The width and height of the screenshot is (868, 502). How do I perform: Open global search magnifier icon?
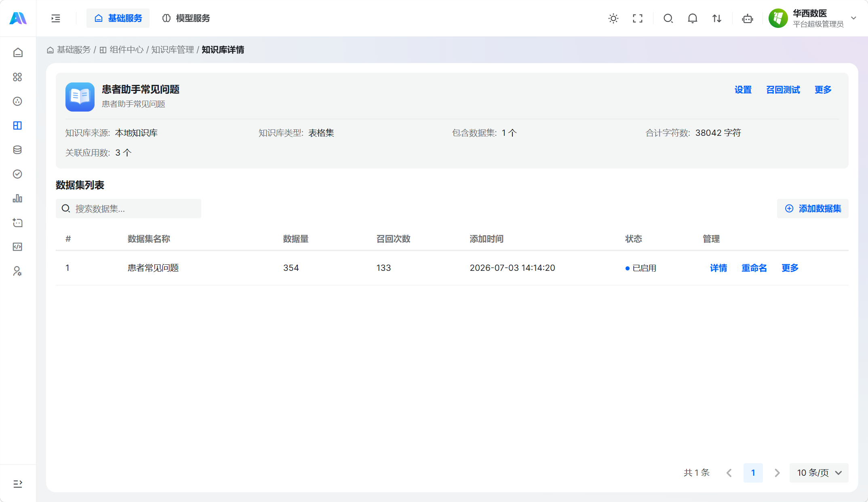point(668,18)
